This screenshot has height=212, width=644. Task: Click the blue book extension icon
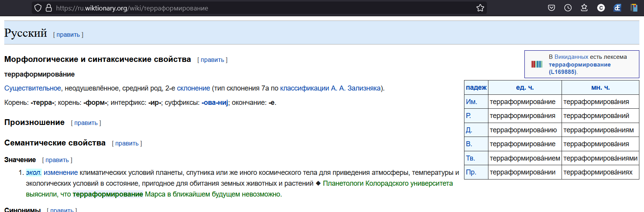click(x=634, y=8)
